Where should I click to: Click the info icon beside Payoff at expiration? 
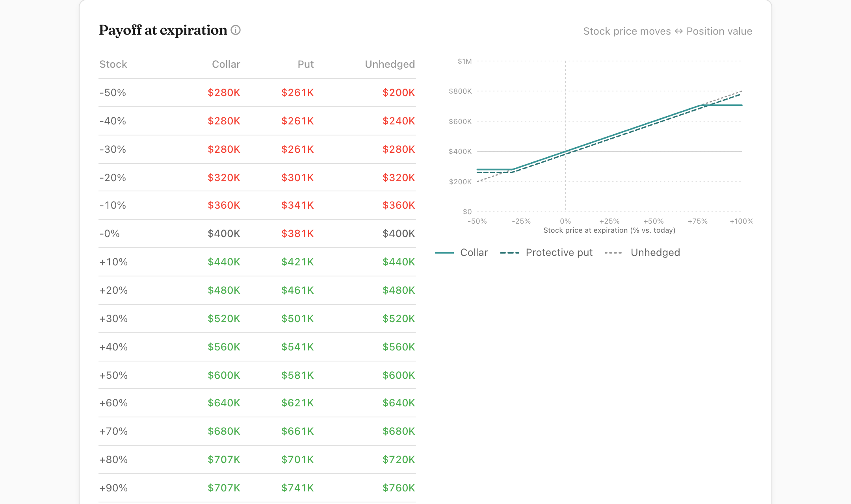tap(236, 30)
